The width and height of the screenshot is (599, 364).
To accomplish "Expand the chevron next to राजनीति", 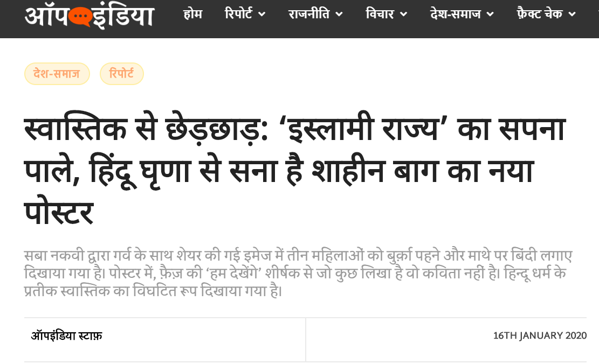I will tap(339, 15).
